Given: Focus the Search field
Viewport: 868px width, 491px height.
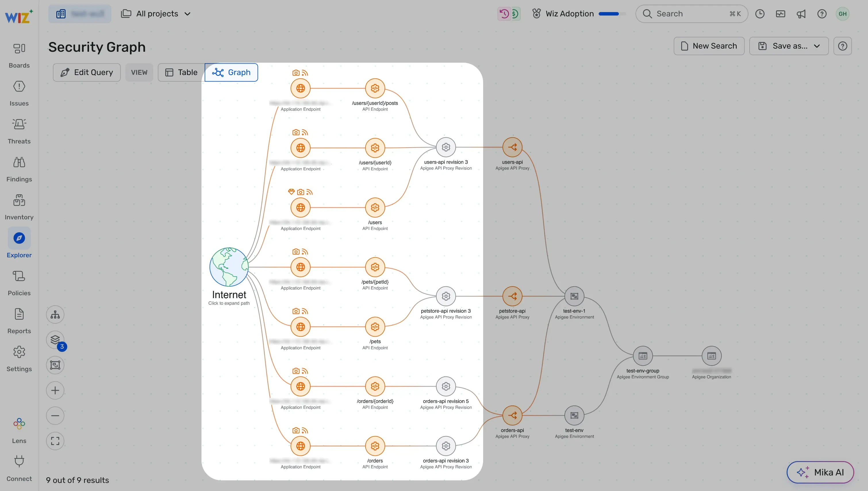Looking at the screenshot, I should pyautogui.click(x=692, y=14).
